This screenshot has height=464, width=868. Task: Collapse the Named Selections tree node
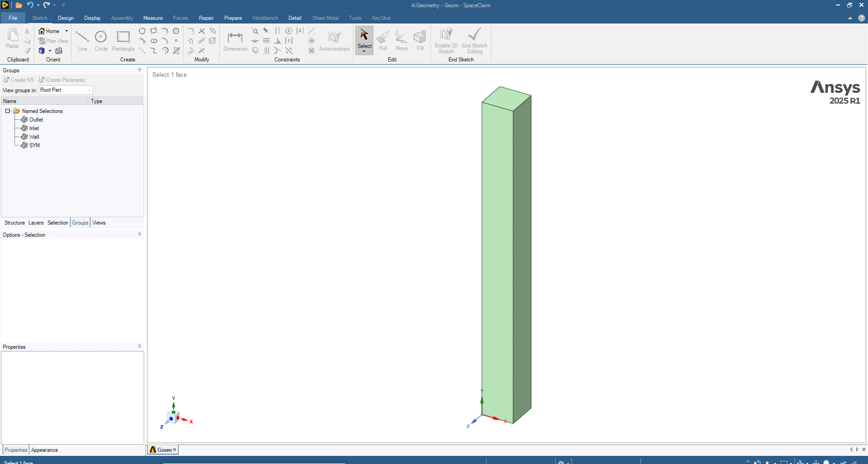(8, 111)
